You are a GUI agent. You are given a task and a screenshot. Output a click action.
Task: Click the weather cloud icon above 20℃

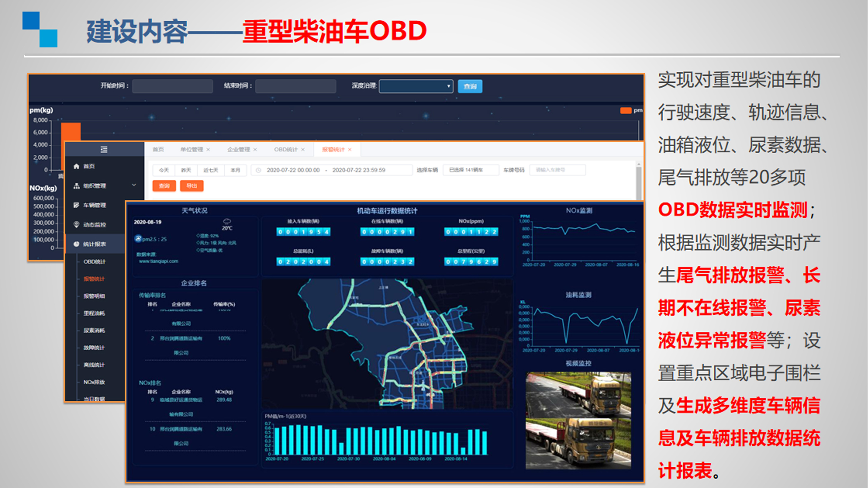tap(227, 221)
